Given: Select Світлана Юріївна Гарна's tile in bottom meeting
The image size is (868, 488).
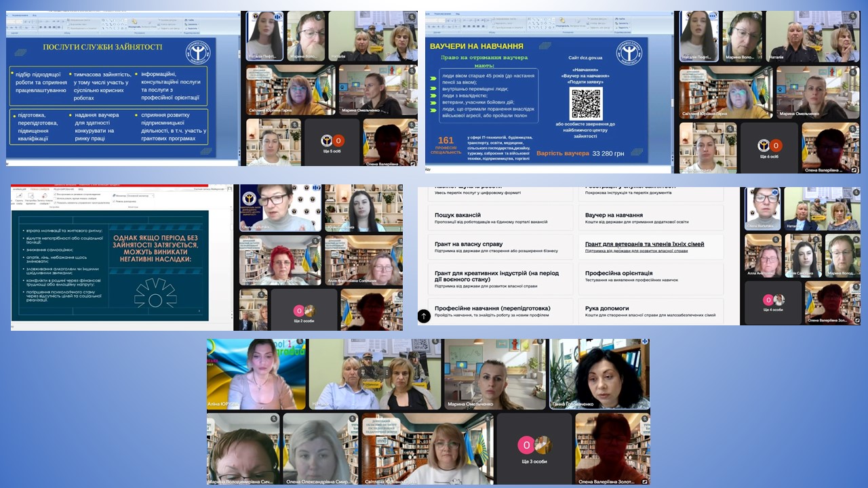Looking at the screenshot, I should pos(427,447).
